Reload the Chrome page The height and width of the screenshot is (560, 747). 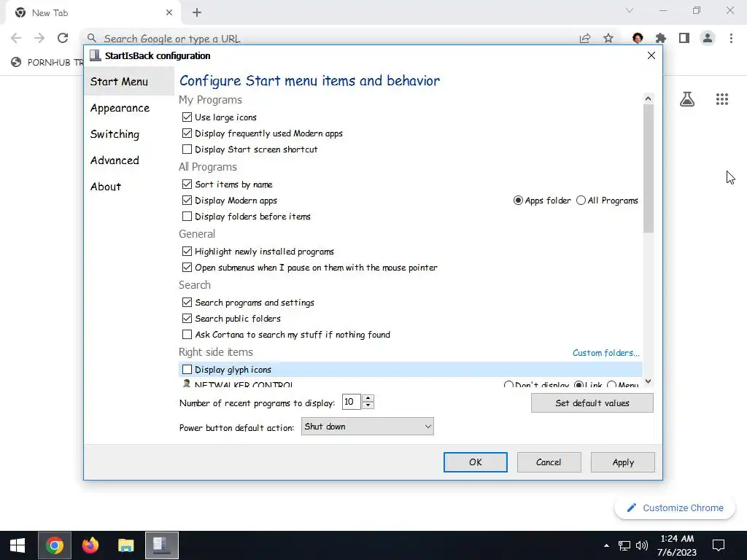tap(63, 38)
